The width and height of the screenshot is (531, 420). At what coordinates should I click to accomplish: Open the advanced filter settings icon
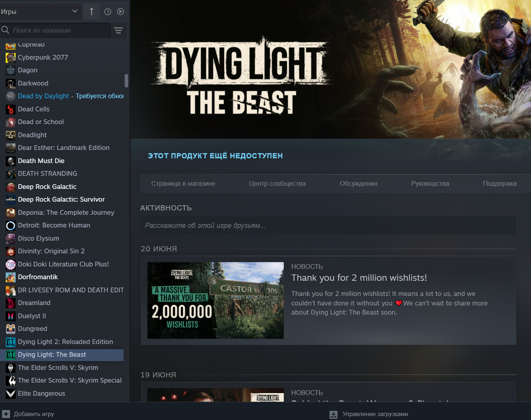[119, 30]
